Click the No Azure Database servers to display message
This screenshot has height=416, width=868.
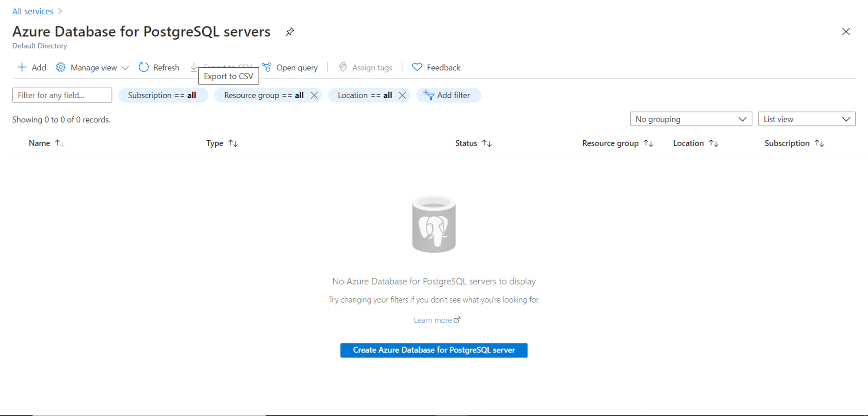tap(434, 281)
